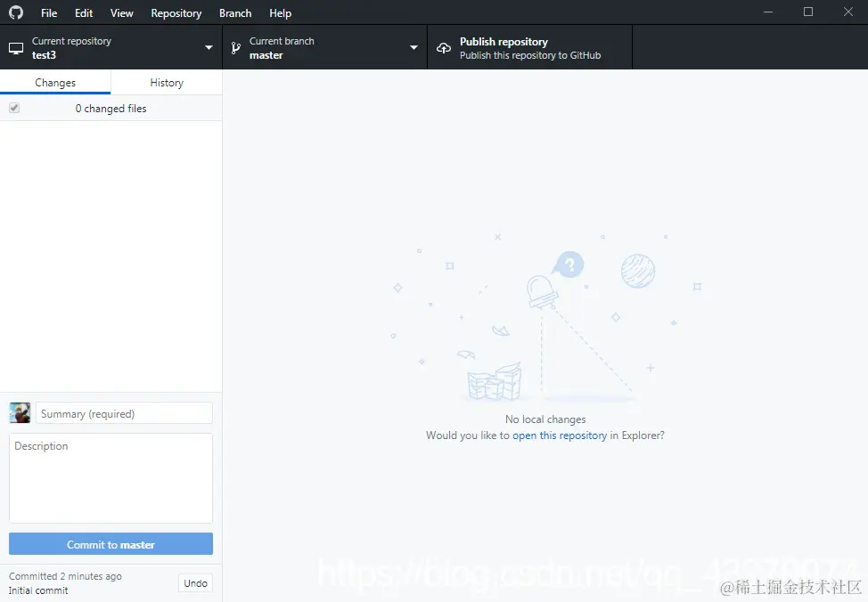Focus the Summary (required) input field

click(x=124, y=413)
